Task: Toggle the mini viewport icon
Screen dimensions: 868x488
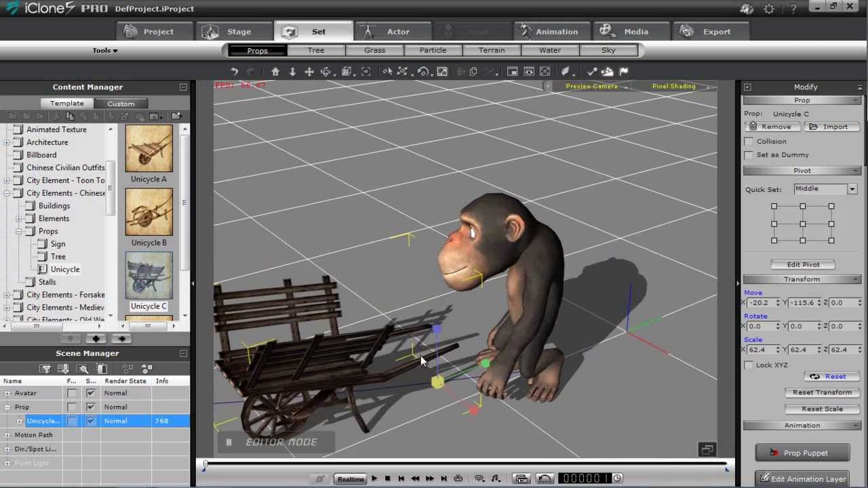Action: [x=512, y=71]
